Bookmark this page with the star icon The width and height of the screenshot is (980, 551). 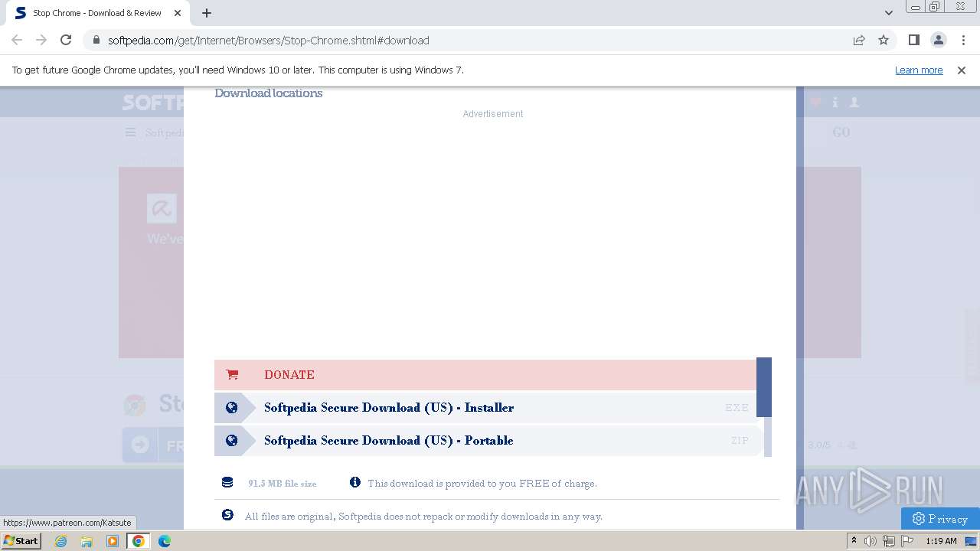[x=884, y=40]
